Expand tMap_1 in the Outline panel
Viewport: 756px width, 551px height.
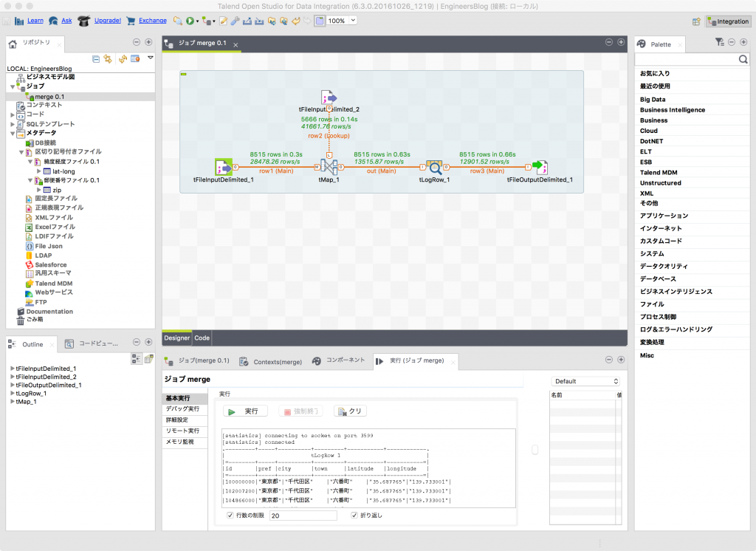pos(12,401)
